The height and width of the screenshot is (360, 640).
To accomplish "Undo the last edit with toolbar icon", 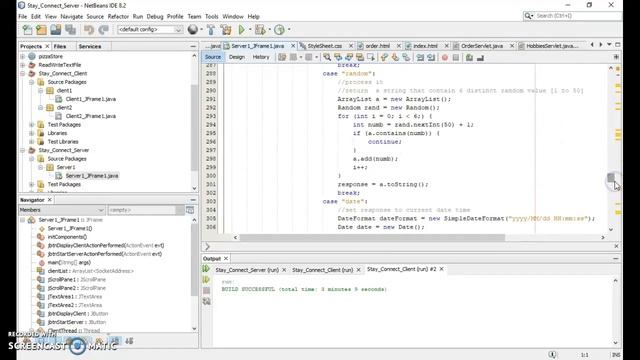I will [89, 29].
